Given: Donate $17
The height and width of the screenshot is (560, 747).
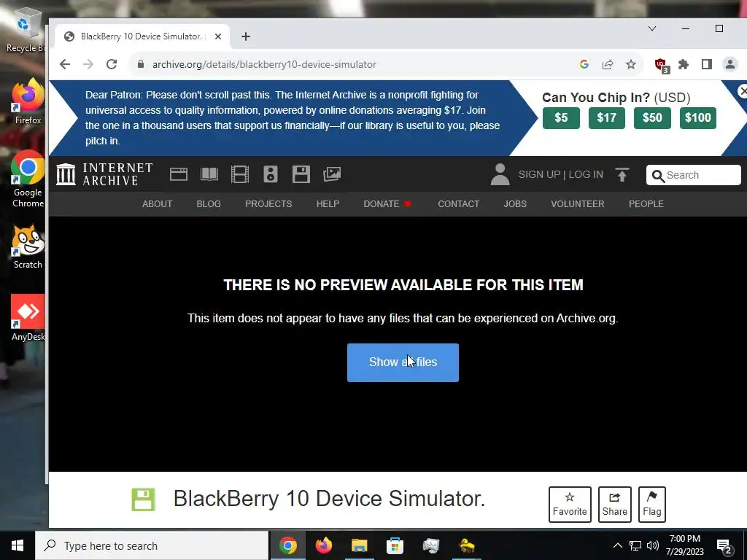Looking at the screenshot, I should [606, 117].
